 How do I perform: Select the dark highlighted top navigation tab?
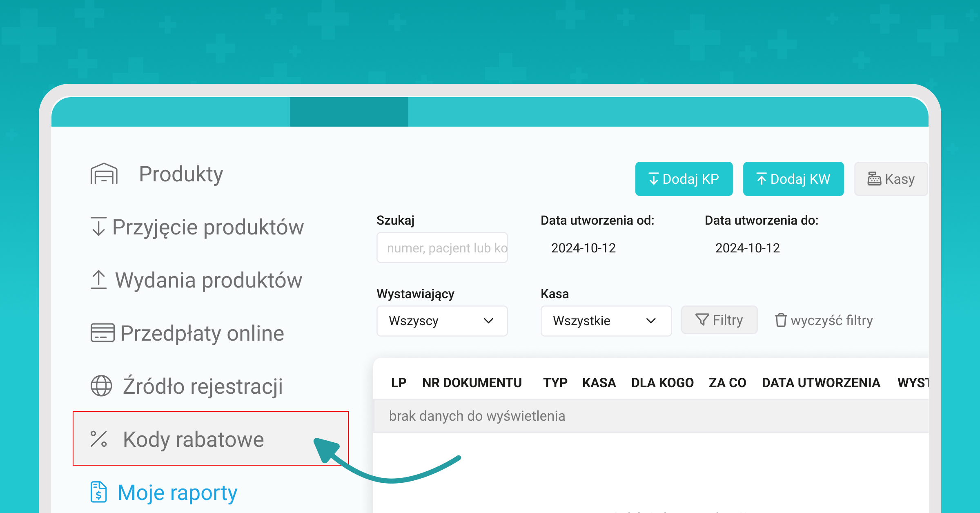point(349,112)
